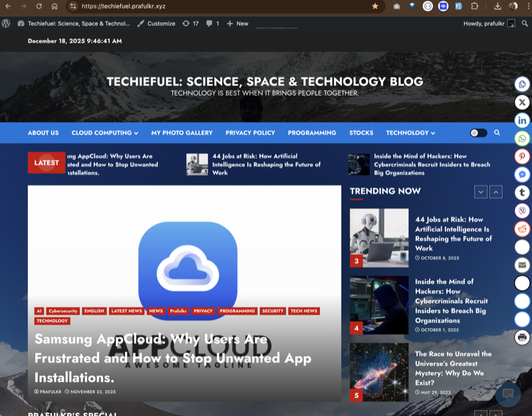The width and height of the screenshot is (532, 416).
Task: Open the About Us menu item
Action: [43, 133]
